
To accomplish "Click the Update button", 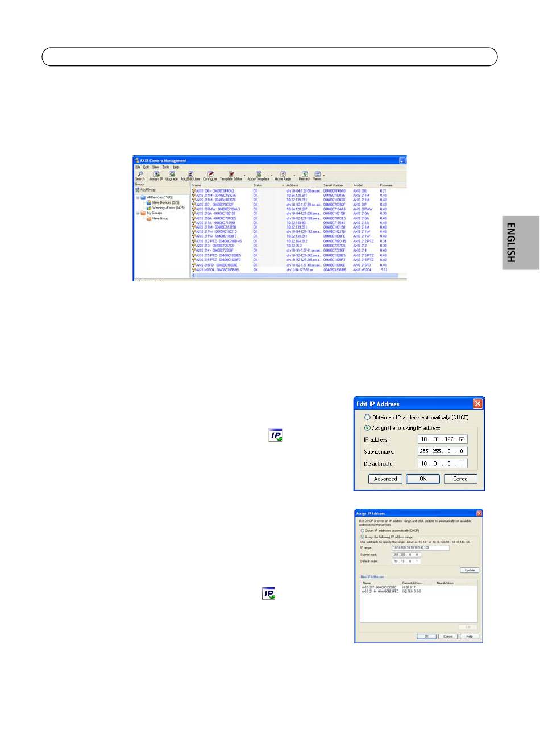I will click(470, 570).
